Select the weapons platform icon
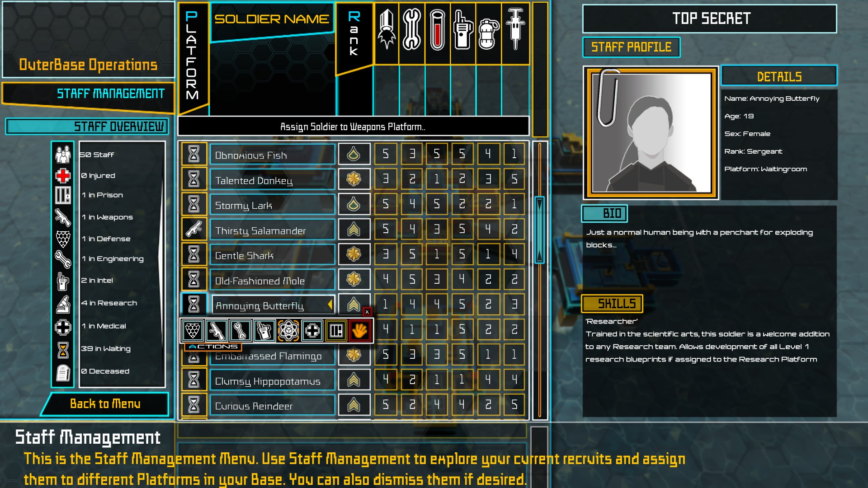868x488 pixels. point(217,331)
